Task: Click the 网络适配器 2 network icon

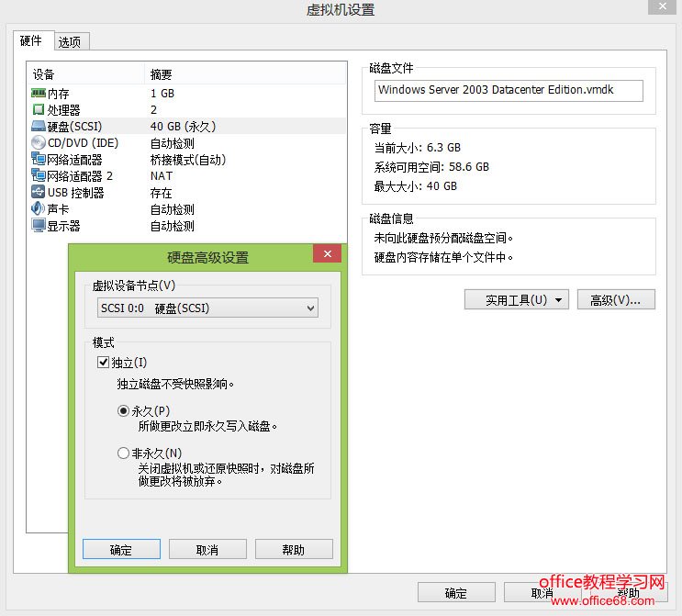Action: pyautogui.click(x=39, y=175)
